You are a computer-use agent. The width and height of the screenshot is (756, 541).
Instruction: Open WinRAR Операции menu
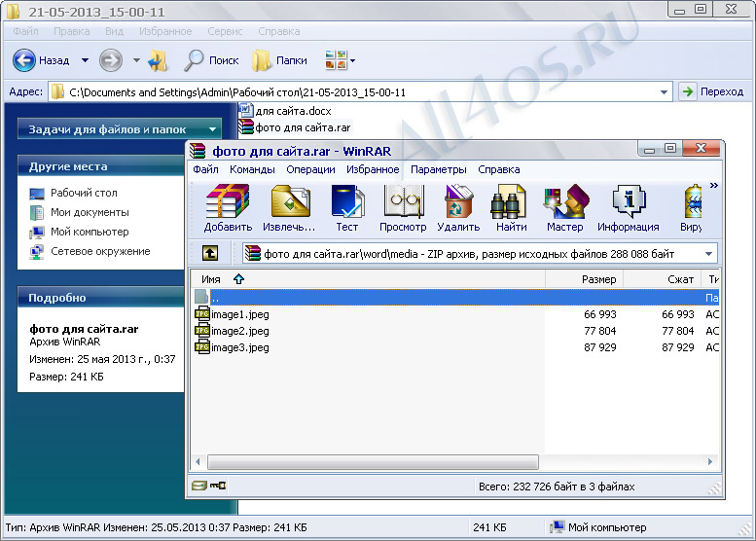pos(310,169)
